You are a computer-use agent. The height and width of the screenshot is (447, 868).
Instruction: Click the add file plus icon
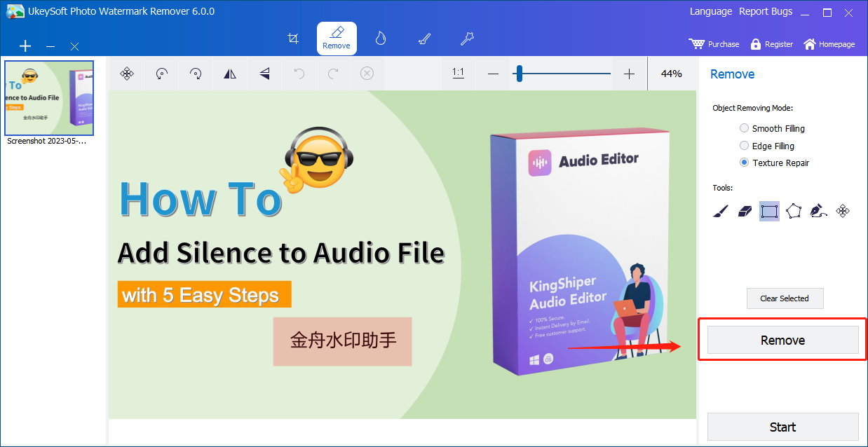[25, 46]
